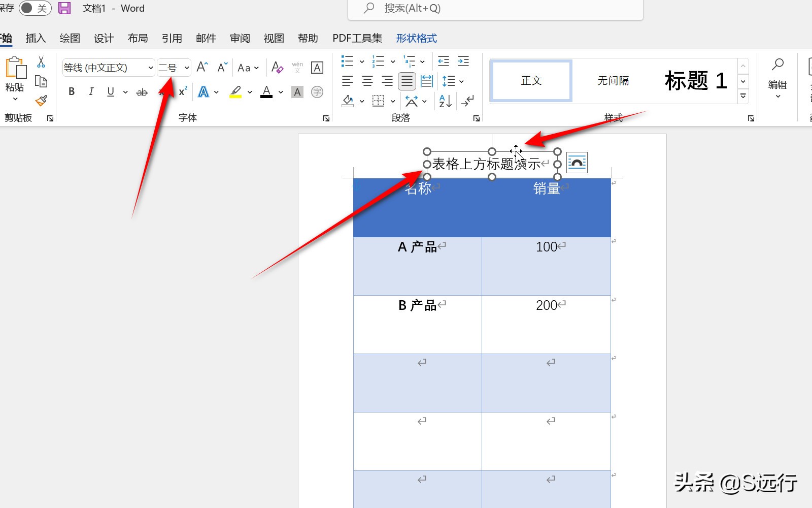
Task: Open the font color picker arrow
Action: [281, 92]
